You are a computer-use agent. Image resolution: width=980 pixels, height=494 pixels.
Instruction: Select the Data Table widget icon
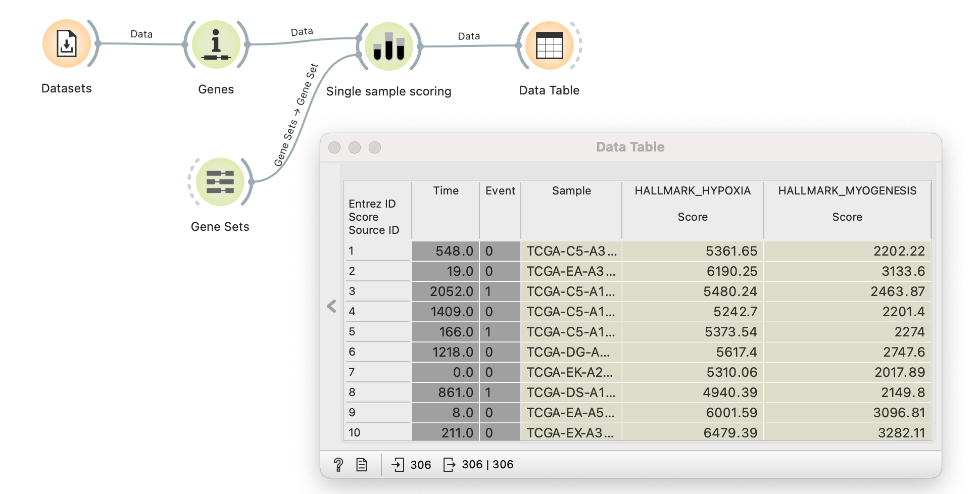pyautogui.click(x=549, y=45)
